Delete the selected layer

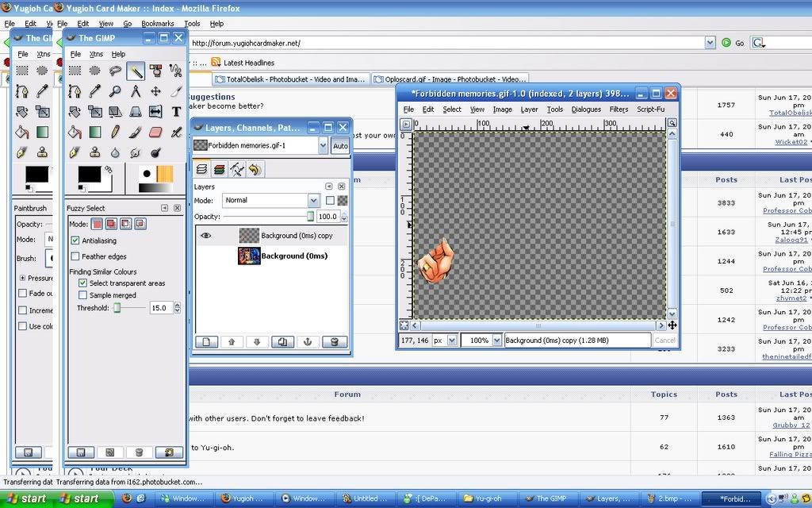[334, 341]
